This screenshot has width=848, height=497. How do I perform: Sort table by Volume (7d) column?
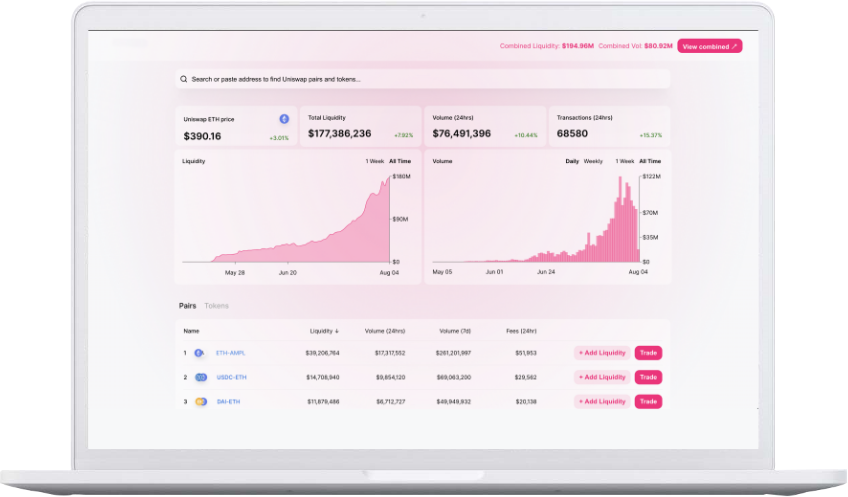pos(455,331)
